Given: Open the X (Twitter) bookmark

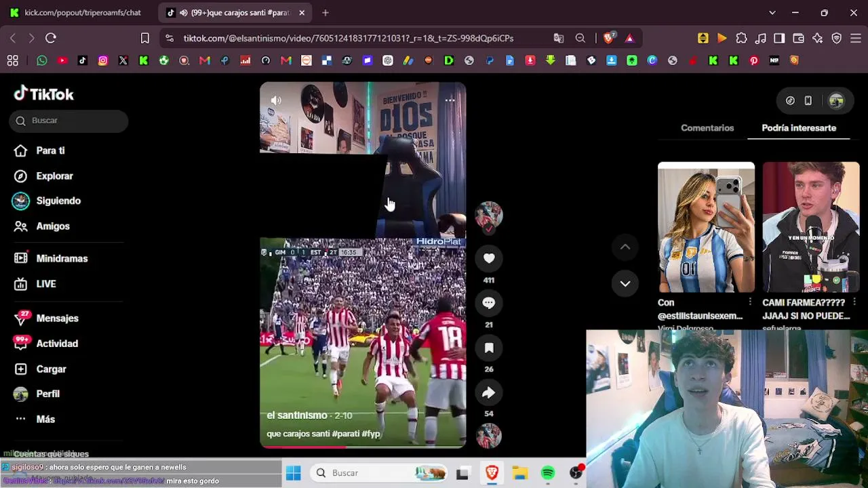Looking at the screenshot, I should click(123, 60).
